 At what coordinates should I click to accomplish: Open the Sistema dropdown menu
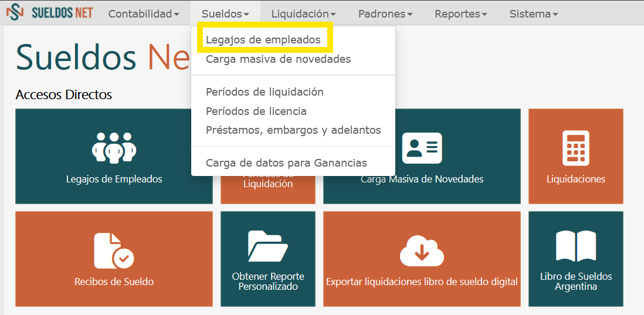(x=534, y=14)
